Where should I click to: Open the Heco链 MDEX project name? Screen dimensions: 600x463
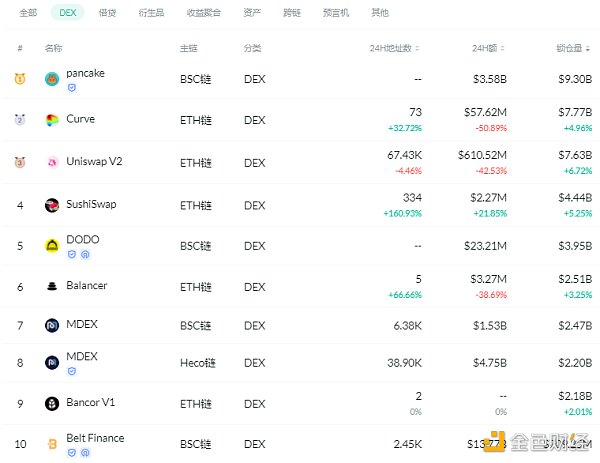82,357
